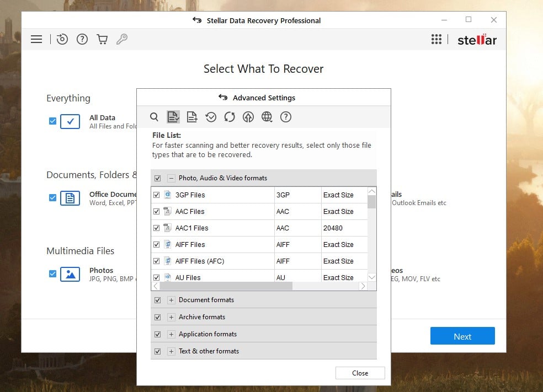The width and height of the screenshot is (543, 392).
Task: Select the search magnifier in Advanced Settings
Action: [x=154, y=117]
